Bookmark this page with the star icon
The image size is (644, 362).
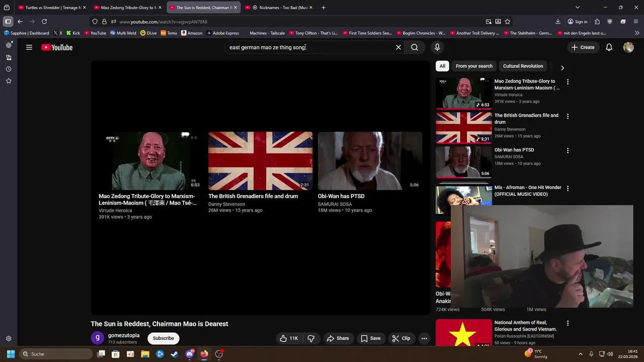coord(507,22)
